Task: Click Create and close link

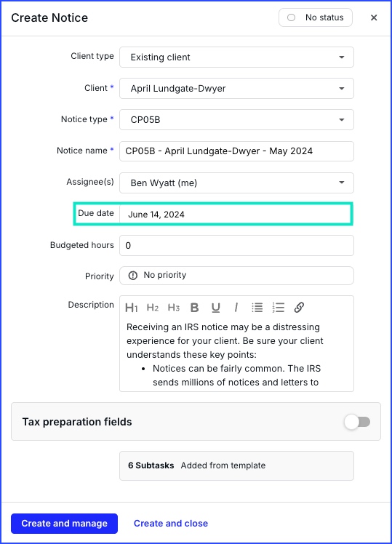Action: click(171, 523)
